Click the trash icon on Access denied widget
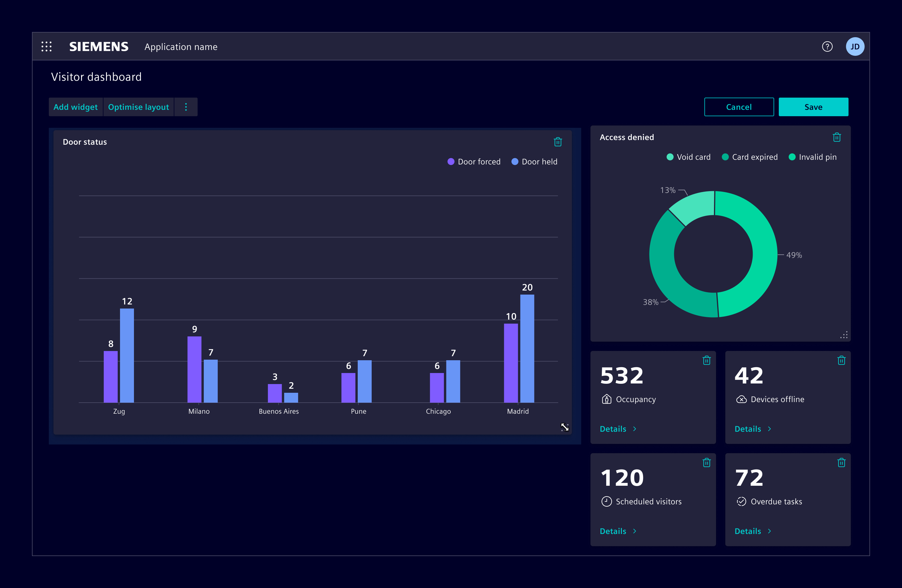902x588 pixels. (x=837, y=137)
